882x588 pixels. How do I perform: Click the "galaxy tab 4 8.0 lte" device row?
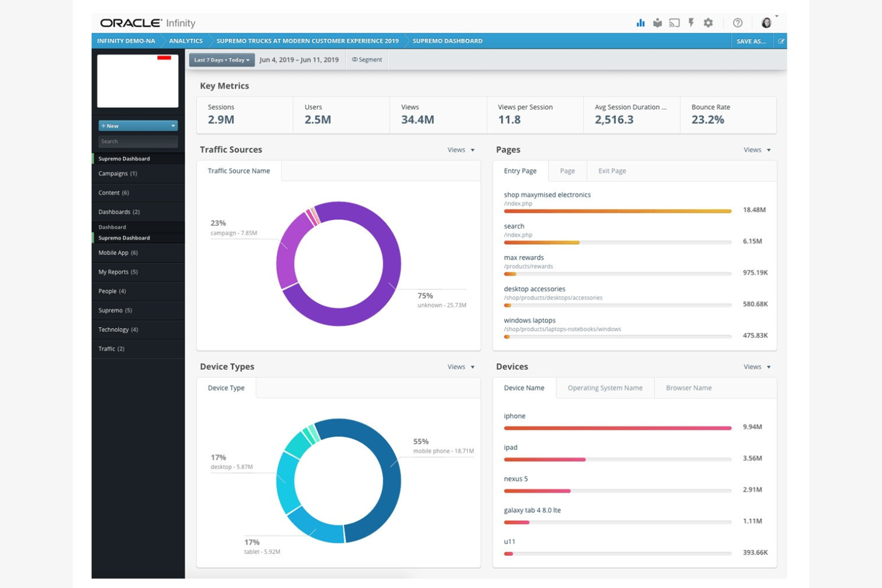(x=635, y=516)
